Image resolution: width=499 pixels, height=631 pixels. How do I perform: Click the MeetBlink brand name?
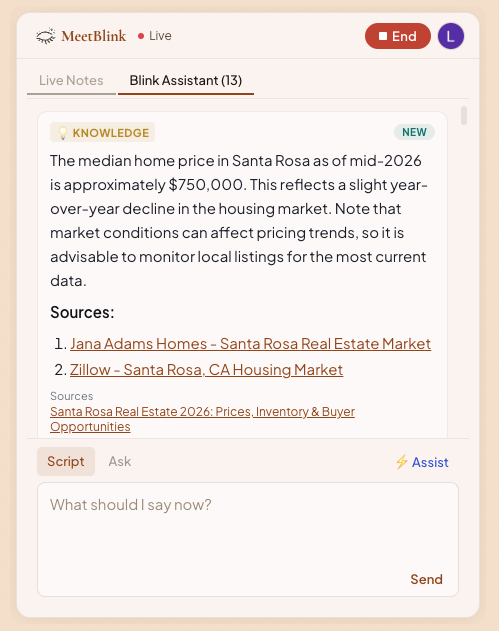tap(93, 36)
